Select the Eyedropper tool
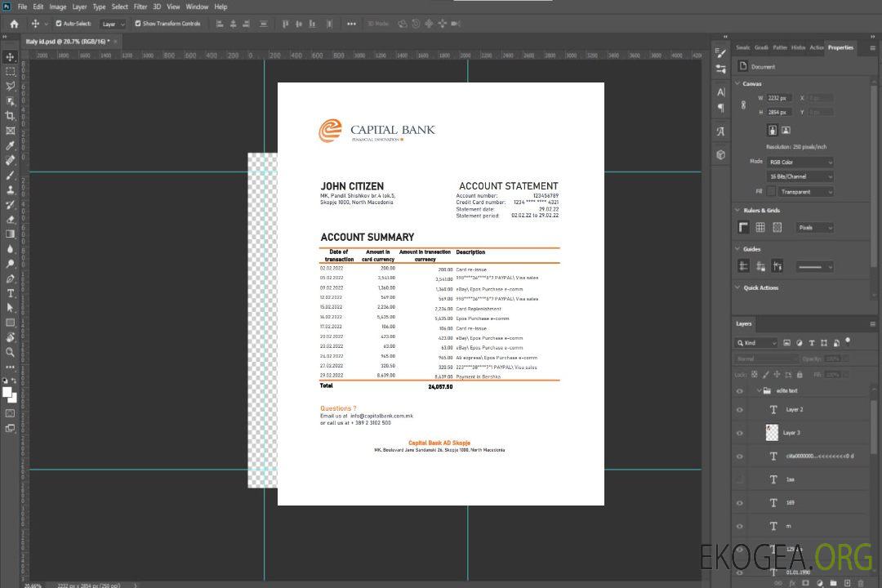Viewport: 882px width, 588px height. 10,145
